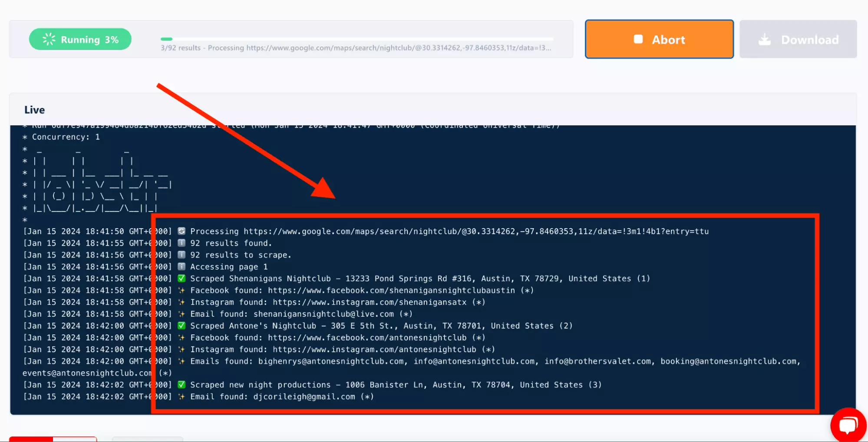Click the Running 3% status badge
This screenshot has width=868, height=442.
click(80, 39)
